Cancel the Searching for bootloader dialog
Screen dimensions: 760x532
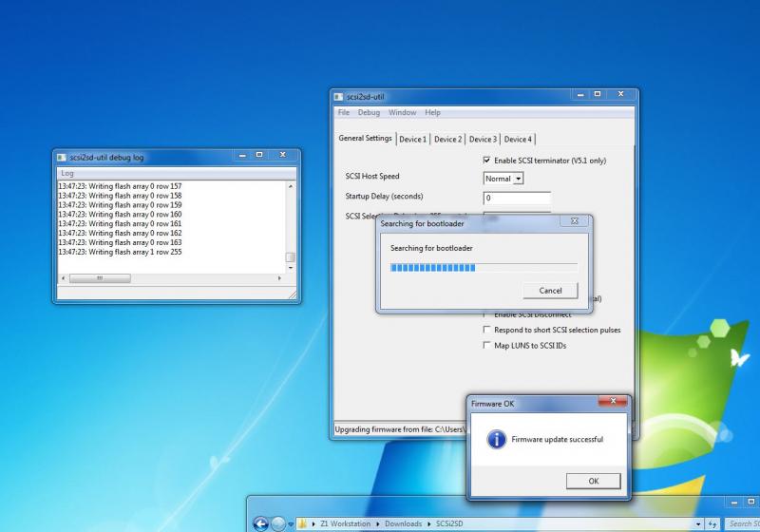(x=550, y=291)
